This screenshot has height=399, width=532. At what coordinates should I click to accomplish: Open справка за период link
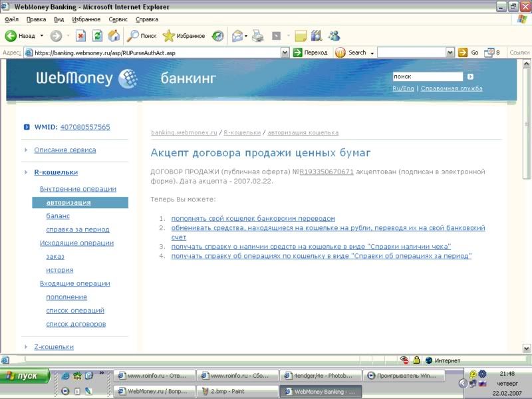[78, 229]
